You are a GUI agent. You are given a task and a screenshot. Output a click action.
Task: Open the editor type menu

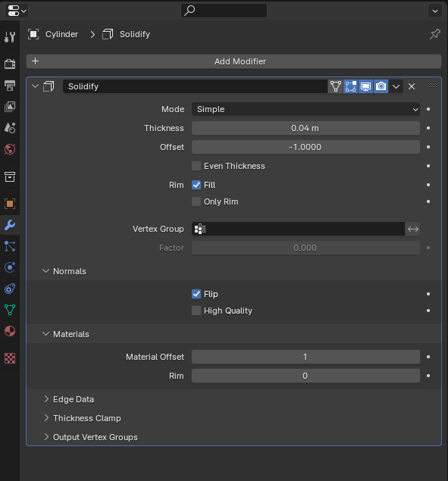point(17,11)
